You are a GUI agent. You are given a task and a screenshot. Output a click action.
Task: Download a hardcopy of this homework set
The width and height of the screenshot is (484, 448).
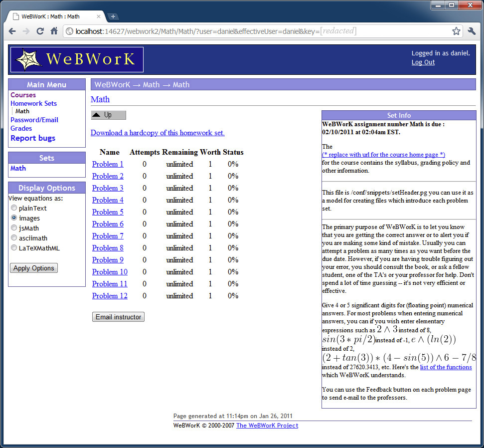(158, 133)
